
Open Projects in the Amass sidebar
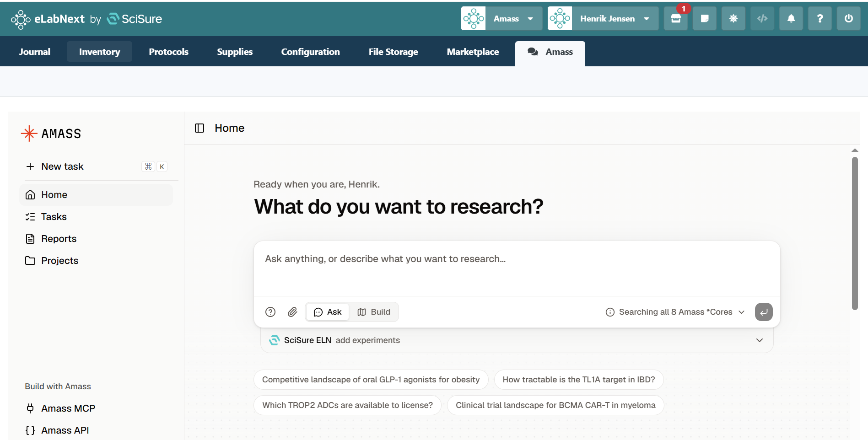(96, 261)
